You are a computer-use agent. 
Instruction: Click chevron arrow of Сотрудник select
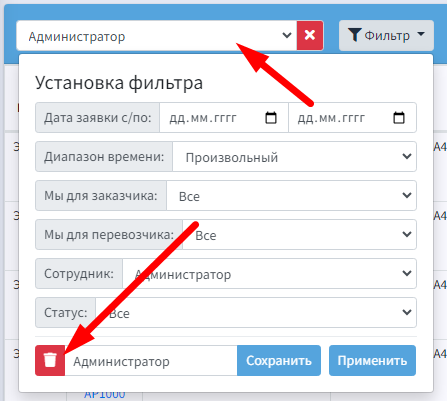coord(407,273)
